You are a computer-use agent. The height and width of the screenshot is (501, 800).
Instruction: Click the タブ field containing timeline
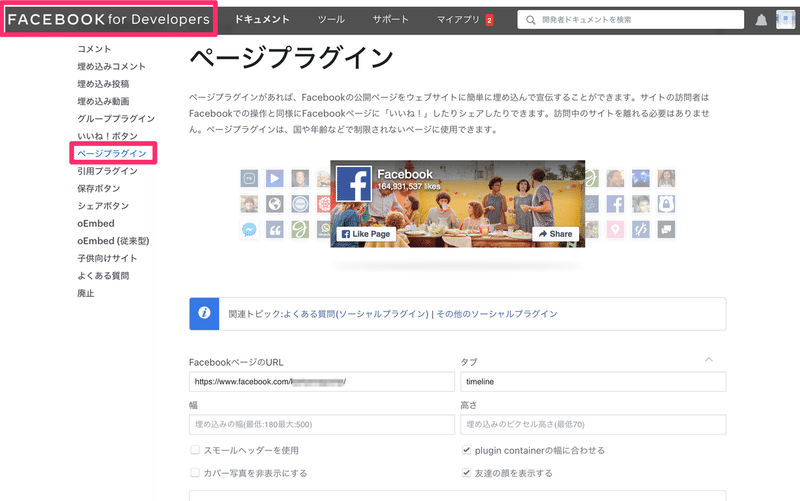point(593,382)
